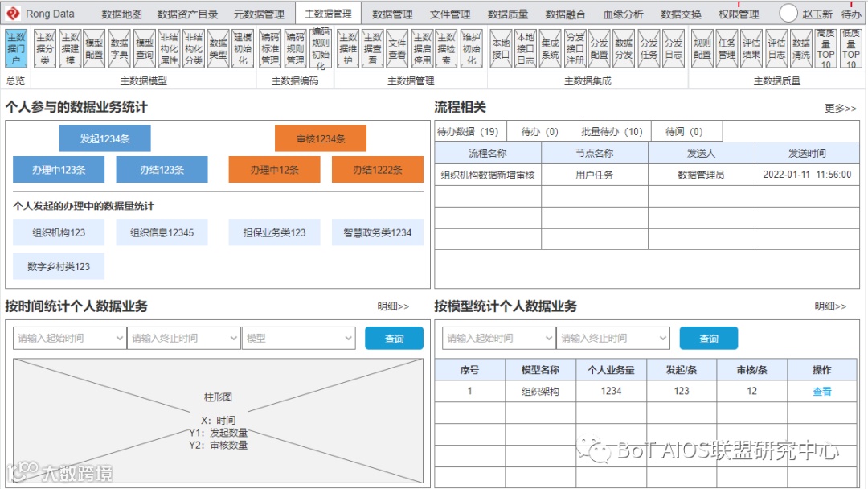Select the 集成系统 toolbar icon
The width and height of the screenshot is (868, 489).
coord(551,49)
